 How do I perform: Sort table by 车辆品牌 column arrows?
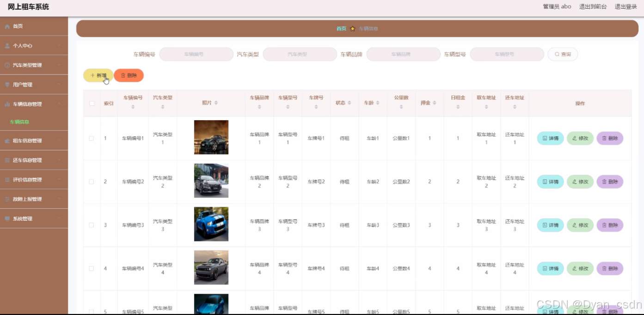[259, 107]
